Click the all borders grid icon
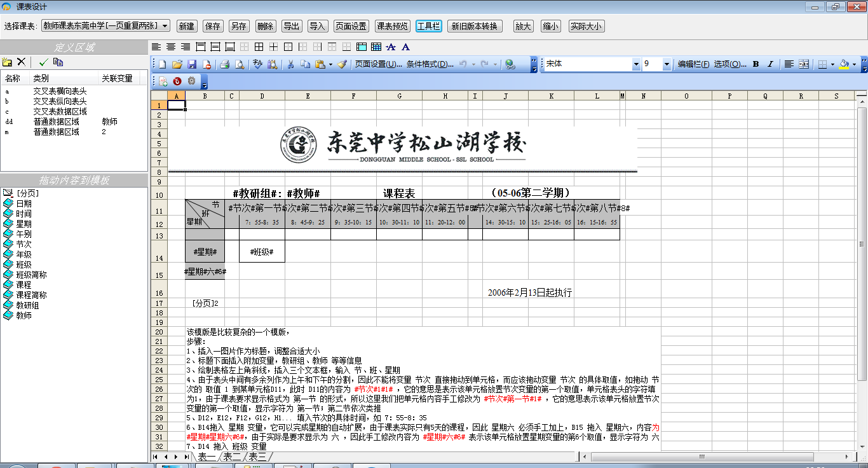Screen dimensions: 868x468 click(259, 47)
